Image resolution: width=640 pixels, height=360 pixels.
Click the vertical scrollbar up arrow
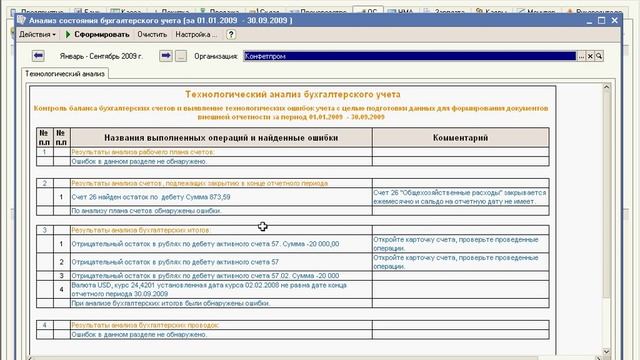point(607,87)
